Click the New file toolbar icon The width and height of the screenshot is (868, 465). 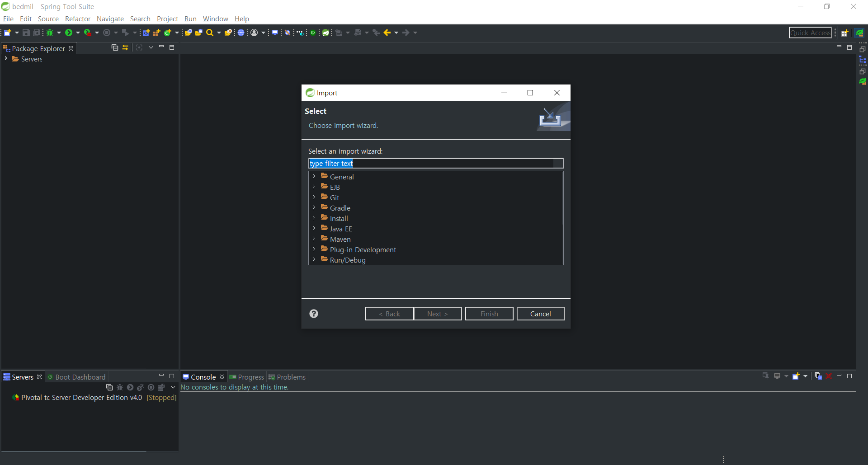click(8, 33)
